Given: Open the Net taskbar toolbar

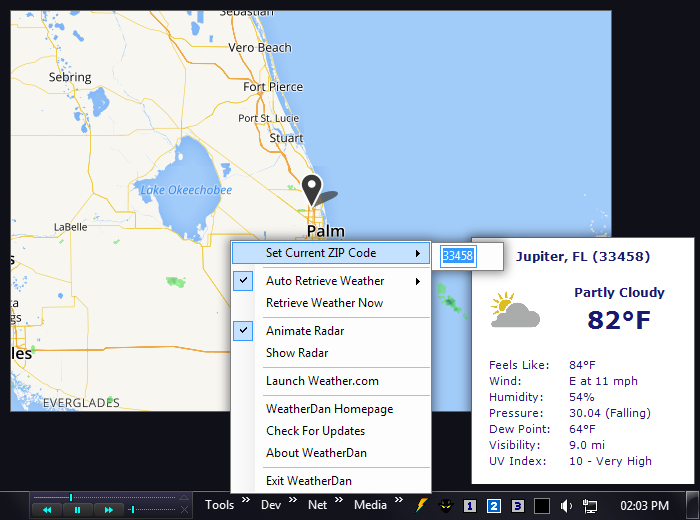Looking at the screenshot, I should click(317, 505).
